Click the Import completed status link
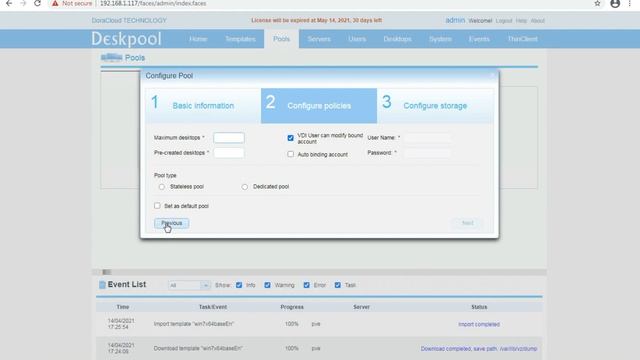Screen dimensions: 640x360 (479, 324)
